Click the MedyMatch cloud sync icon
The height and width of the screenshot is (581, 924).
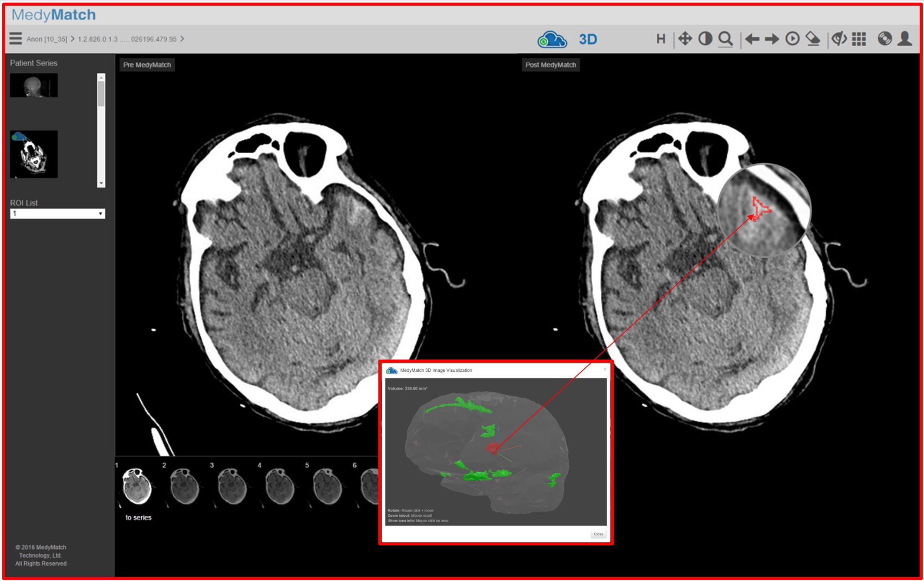point(552,39)
